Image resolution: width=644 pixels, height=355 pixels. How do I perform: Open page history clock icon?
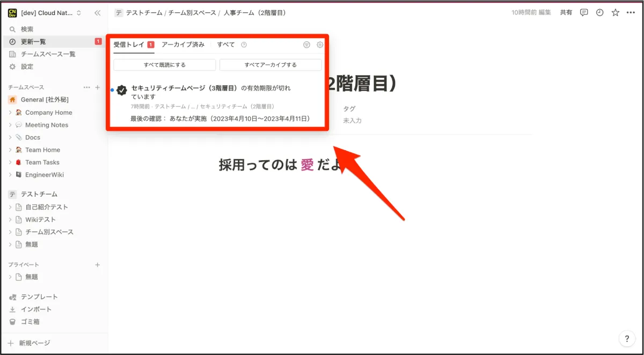pyautogui.click(x=599, y=13)
